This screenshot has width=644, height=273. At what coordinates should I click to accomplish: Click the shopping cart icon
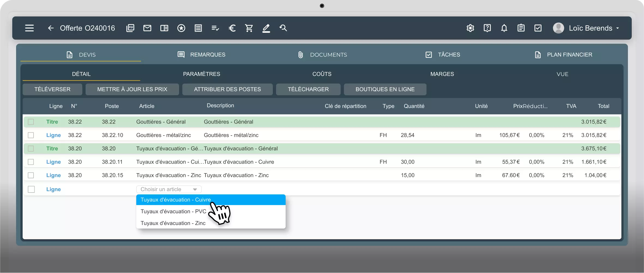pos(249,28)
